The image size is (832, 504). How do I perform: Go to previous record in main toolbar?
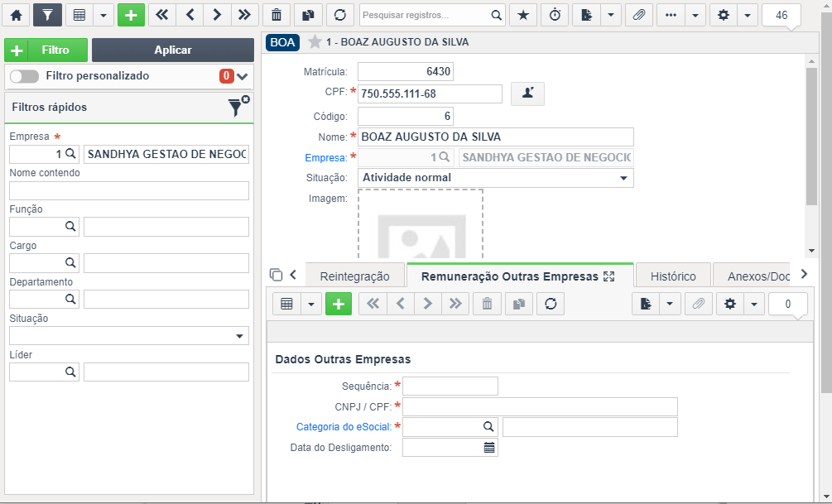pyautogui.click(x=190, y=15)
